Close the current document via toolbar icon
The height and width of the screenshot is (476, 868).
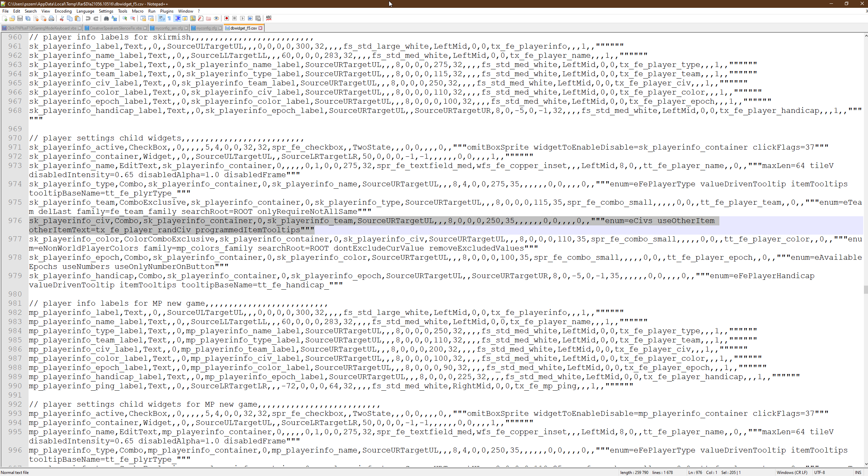(36, 18)
